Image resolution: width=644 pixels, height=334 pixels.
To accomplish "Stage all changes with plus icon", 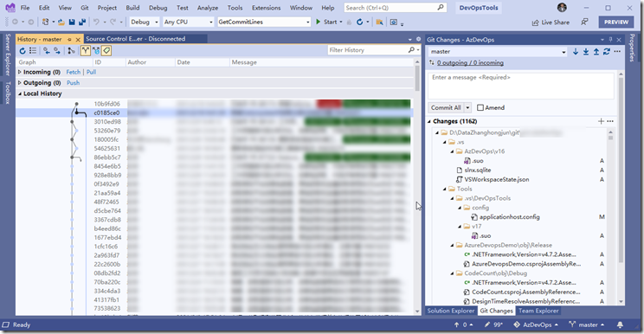I will coord(601,121).
